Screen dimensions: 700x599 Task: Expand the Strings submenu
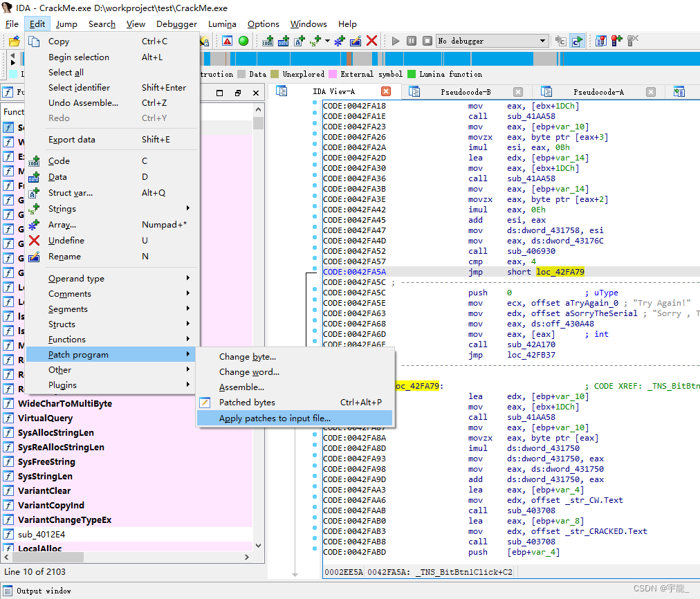(x=111, y=208)
